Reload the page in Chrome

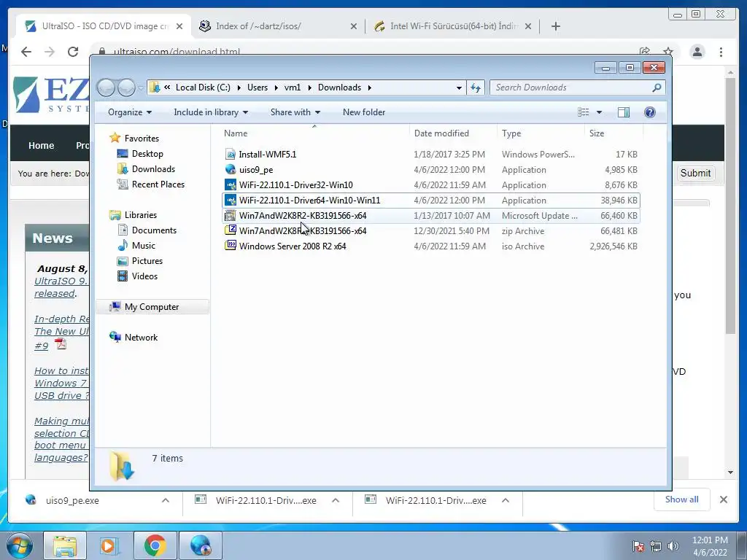73,52
